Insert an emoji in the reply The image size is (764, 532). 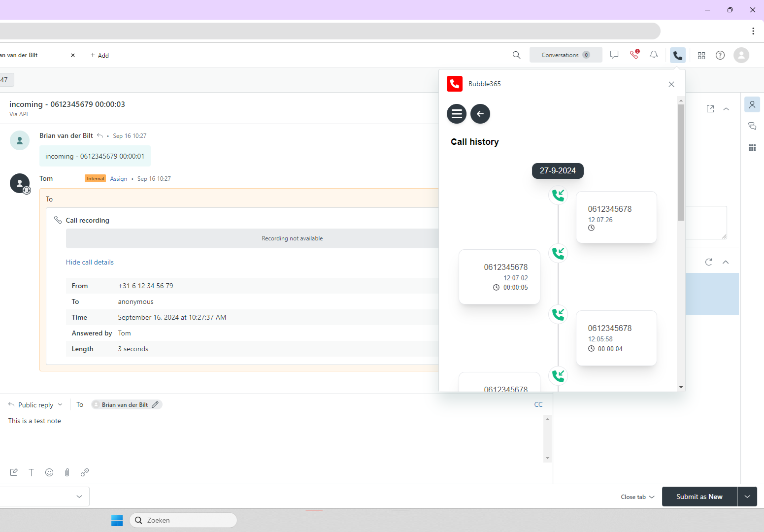49,472
